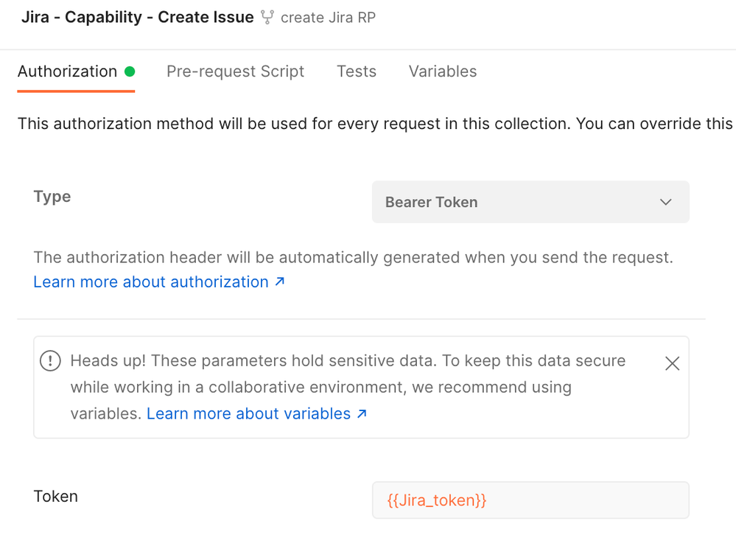This screenshot has height=560, width=736.
Task: Click the Token field label
Action: pos(55,496)
